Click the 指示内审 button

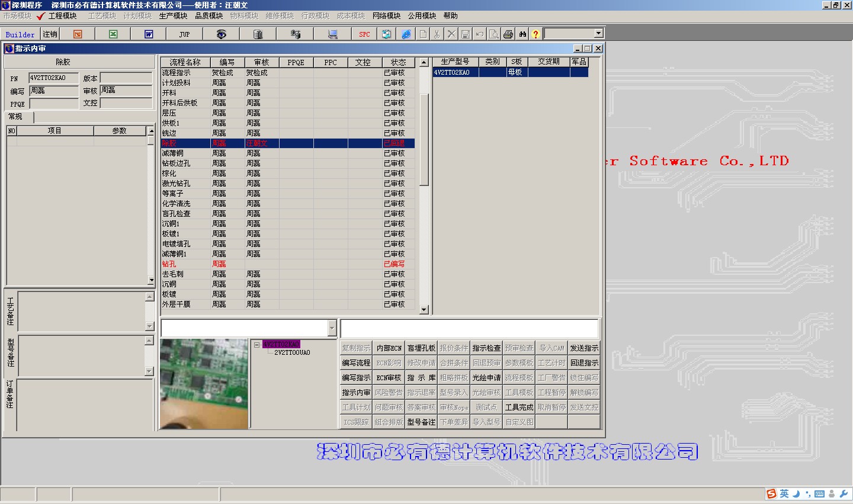[x=356, y=393]
